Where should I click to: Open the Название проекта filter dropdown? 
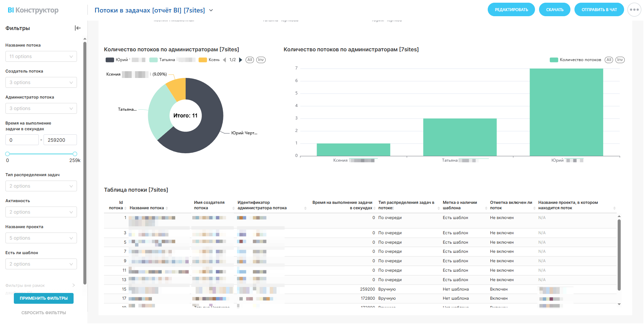click(41, 238)
